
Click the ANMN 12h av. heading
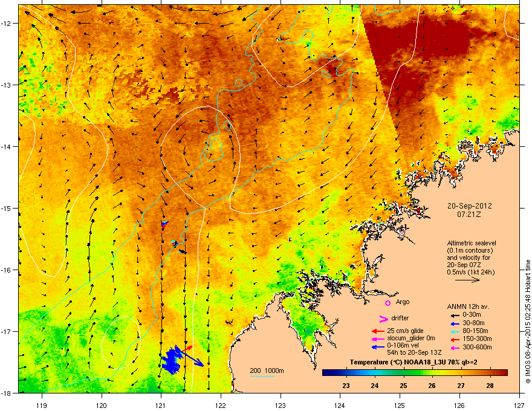(x=468, y=306)
